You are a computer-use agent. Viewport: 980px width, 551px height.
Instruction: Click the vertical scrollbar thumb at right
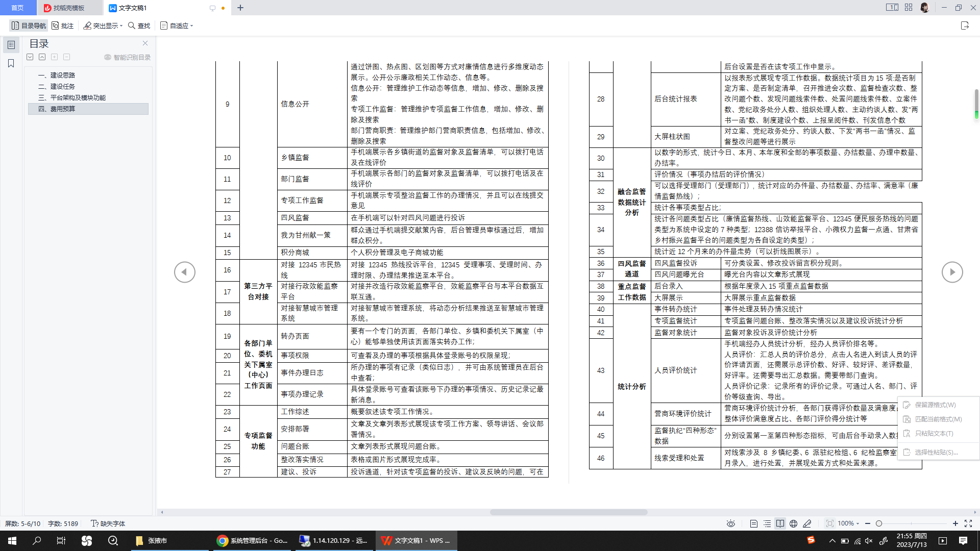[x=976, y=104]
